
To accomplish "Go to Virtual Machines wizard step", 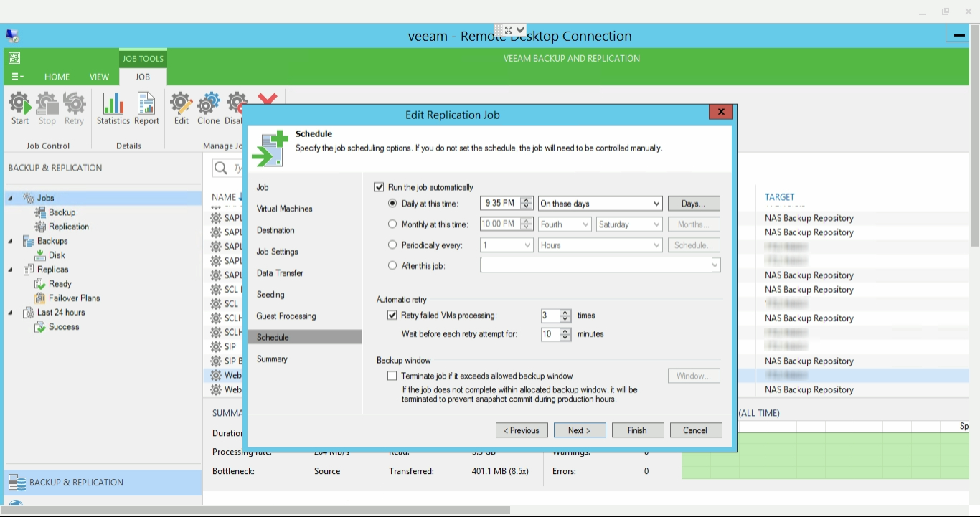I will pyautogui.click(x=285, y=209).
